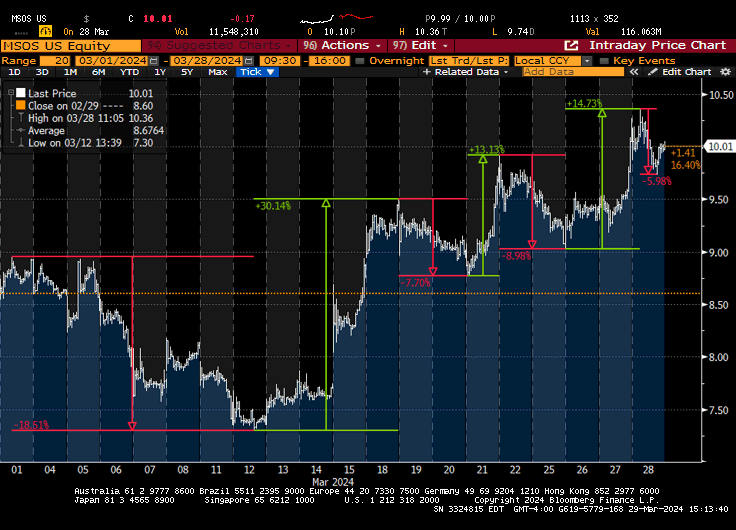
Task: Click the Average 8.6764 legend row
Action: 90,131
